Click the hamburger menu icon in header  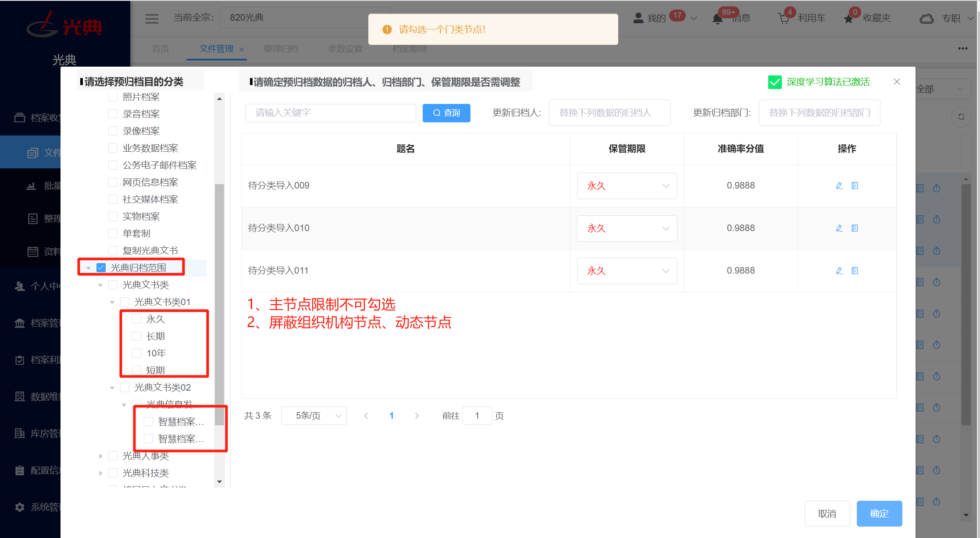[x=152, y=18]
